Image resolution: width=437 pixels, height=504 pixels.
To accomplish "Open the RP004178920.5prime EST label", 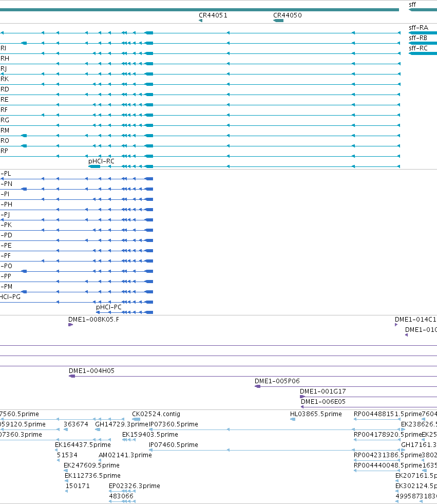I will coord(388,435).
